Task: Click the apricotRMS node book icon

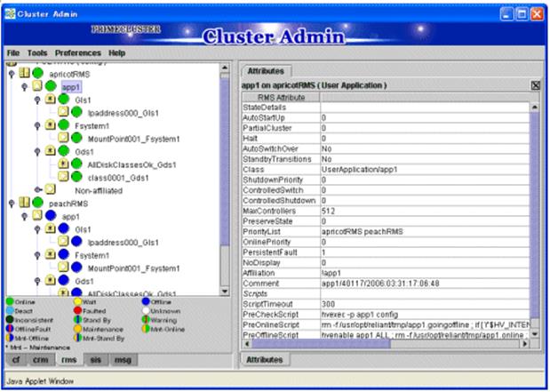Action: coord(25,73)
